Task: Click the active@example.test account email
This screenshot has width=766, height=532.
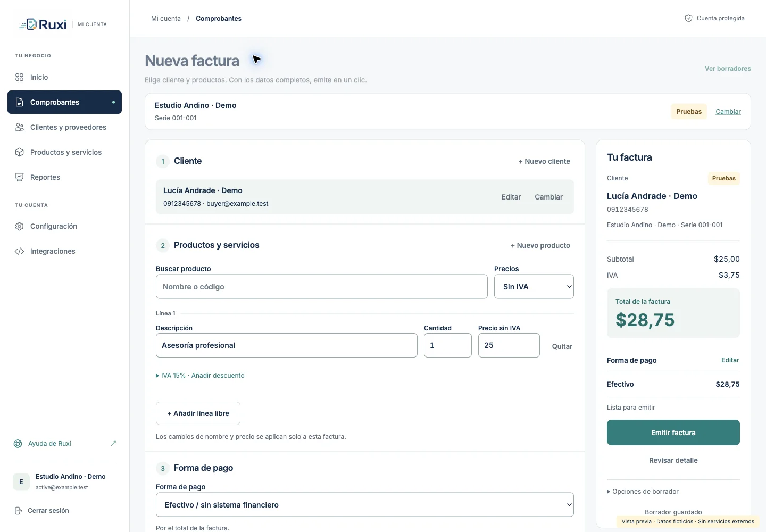Action: 62,487
